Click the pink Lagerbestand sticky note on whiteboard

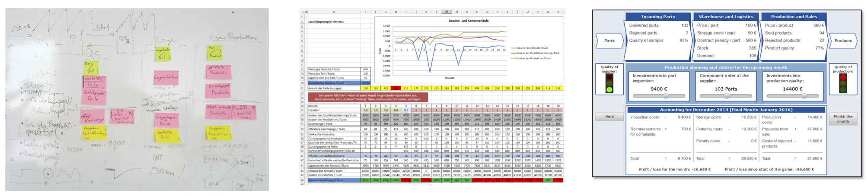tap(166, 78)
